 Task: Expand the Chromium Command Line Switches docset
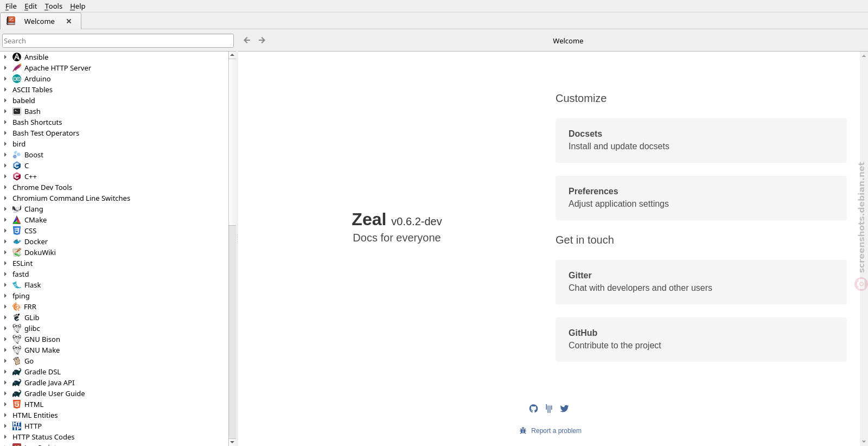click(x=5, y=198)
